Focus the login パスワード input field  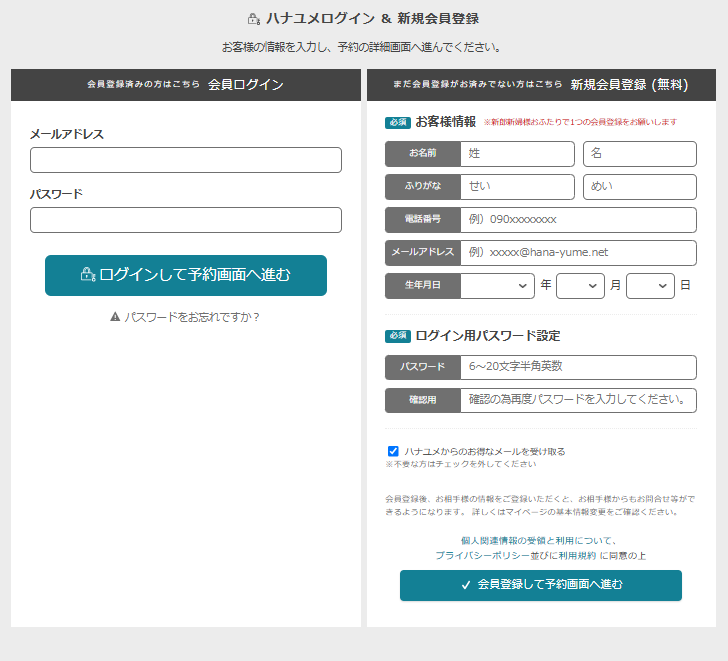point(186,220)
